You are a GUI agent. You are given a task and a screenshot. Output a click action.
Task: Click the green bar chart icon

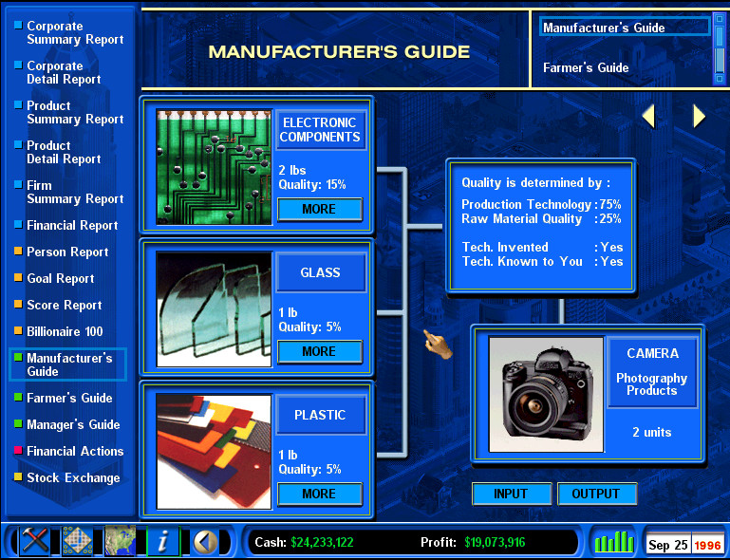point(613,542)
